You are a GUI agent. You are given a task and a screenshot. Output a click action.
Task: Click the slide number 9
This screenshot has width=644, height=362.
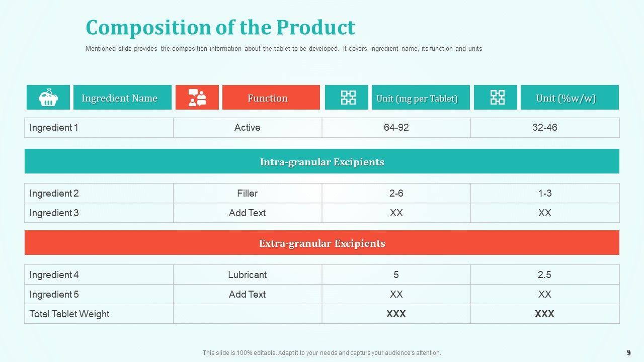pos(628,352)
